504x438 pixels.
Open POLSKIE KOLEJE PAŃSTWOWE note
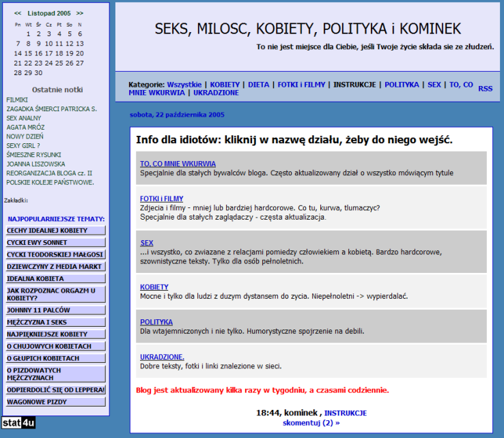coord(50,182)
